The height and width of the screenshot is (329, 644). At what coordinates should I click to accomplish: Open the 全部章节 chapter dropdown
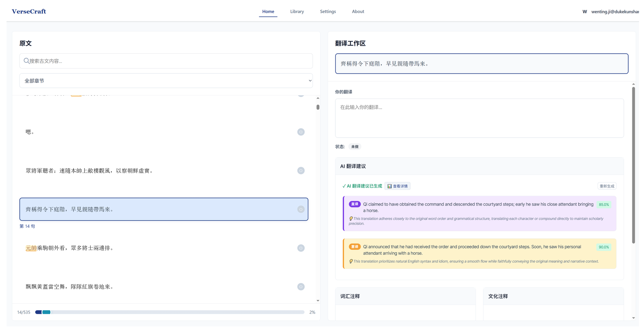point(166,81)
